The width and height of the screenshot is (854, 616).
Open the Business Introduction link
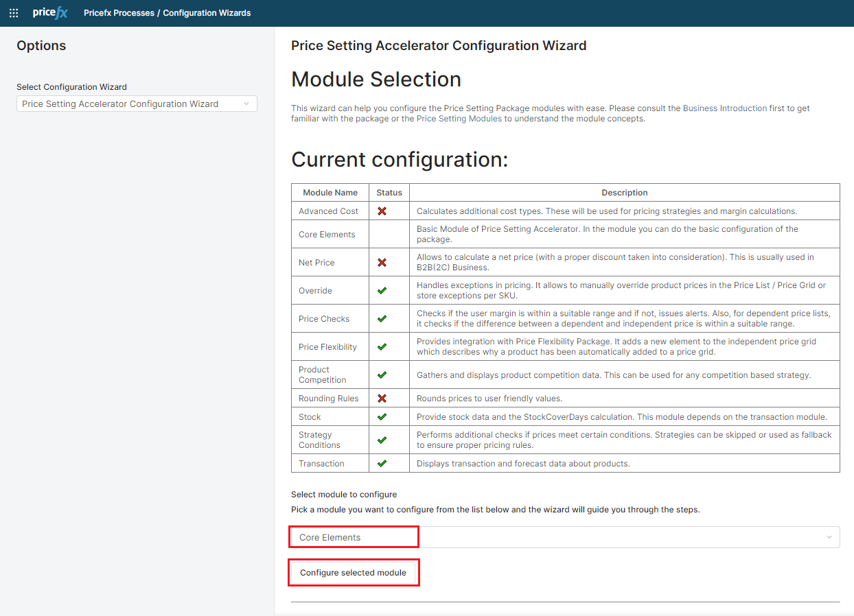point(724,108)
